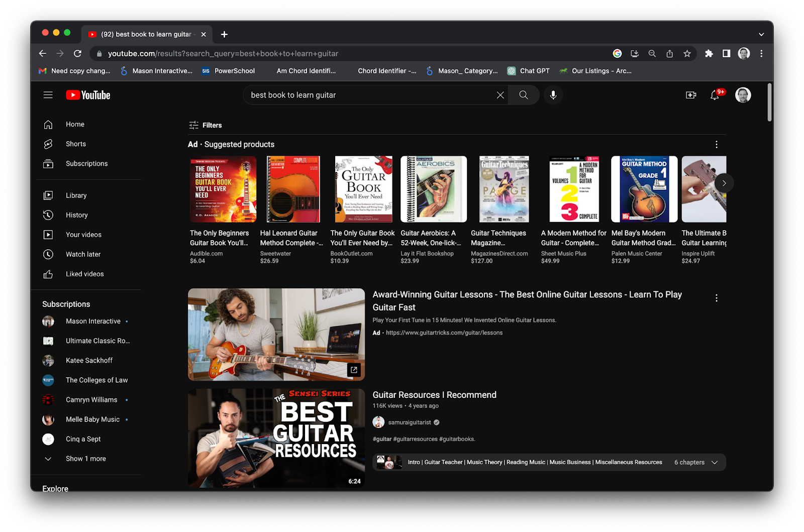Open a new browser tab
This screenshot has height=532, width=804.
click(224, 34)
